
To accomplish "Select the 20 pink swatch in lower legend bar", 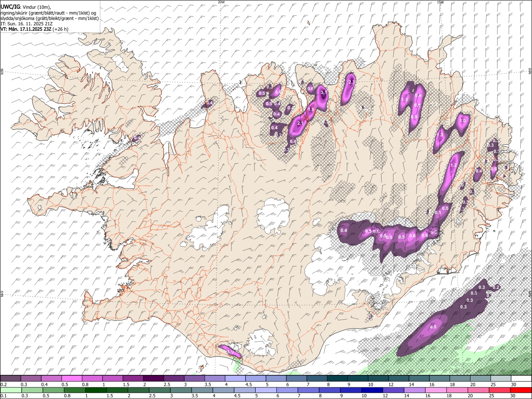I will [478, 390].
